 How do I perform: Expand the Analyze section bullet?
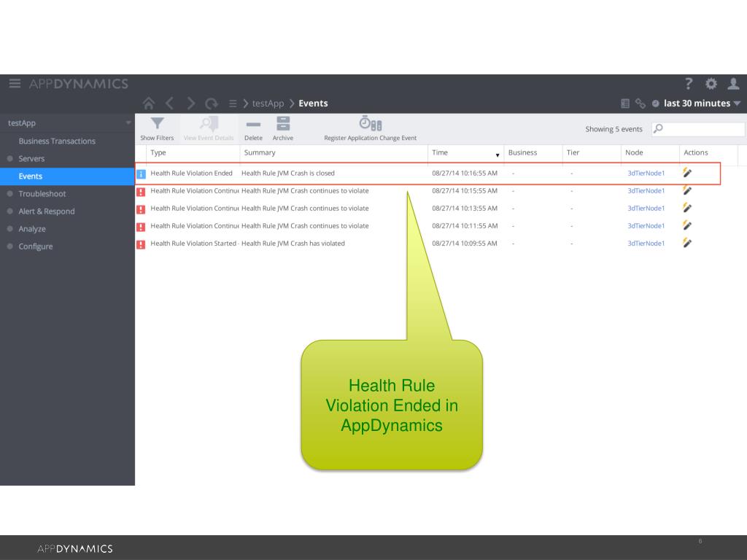pos(10,228)
